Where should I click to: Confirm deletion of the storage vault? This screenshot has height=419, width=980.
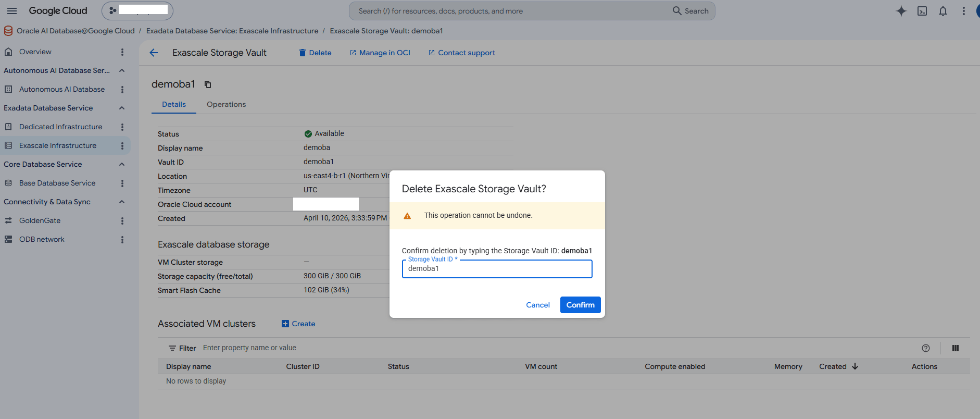pos(581,305)
